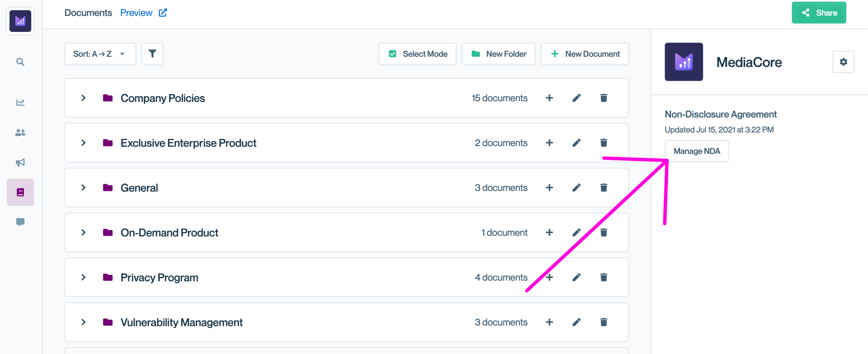The height and width of the screenshot is (354, 868).
Task: Delete the Privacy Program folder
Action: (604, 277)
